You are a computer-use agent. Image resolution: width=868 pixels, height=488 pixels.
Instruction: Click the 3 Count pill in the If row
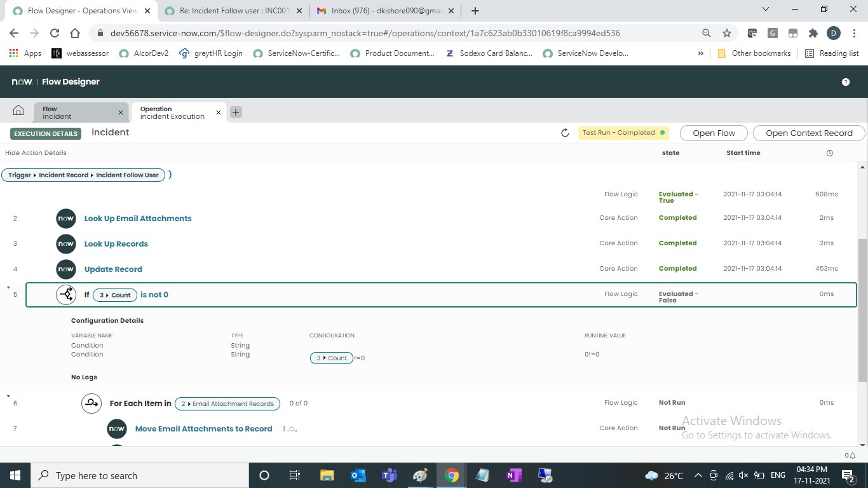115,295
